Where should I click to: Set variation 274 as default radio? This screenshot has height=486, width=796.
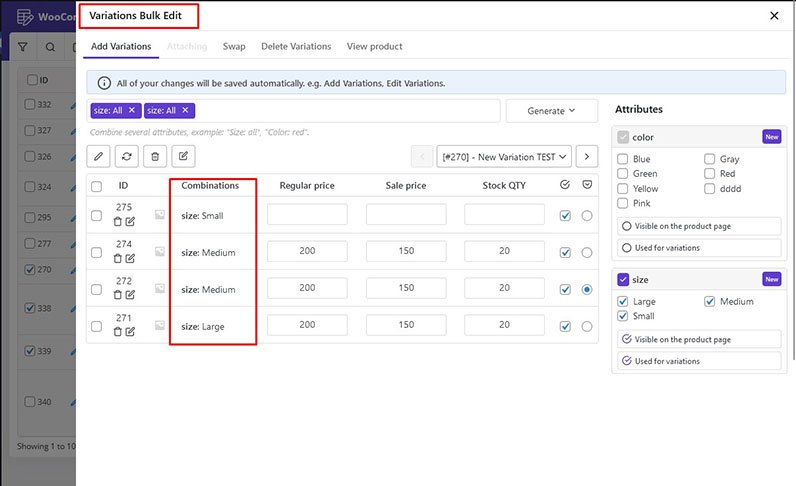(587, 252)
